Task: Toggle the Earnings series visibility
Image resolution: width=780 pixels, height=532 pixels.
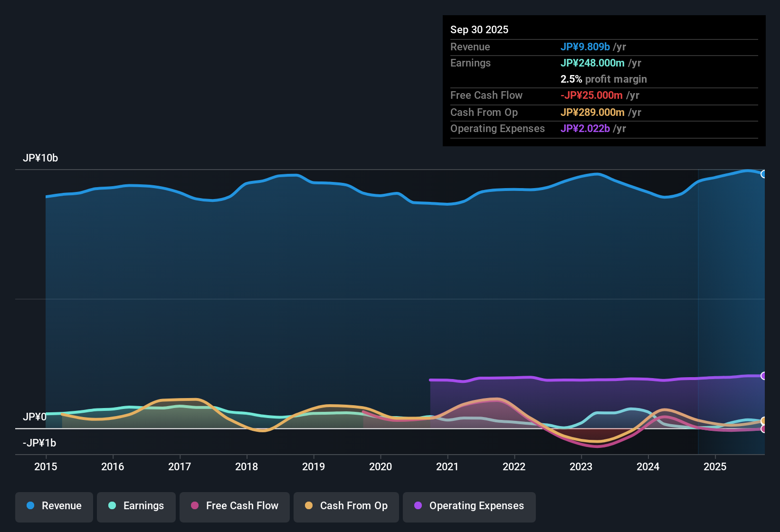Action: (x=136, y=506)
